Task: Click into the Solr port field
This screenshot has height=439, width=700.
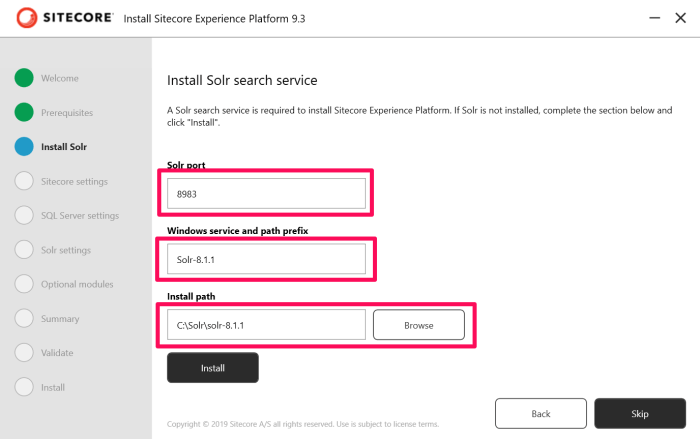Action: (x=267, y=193)
